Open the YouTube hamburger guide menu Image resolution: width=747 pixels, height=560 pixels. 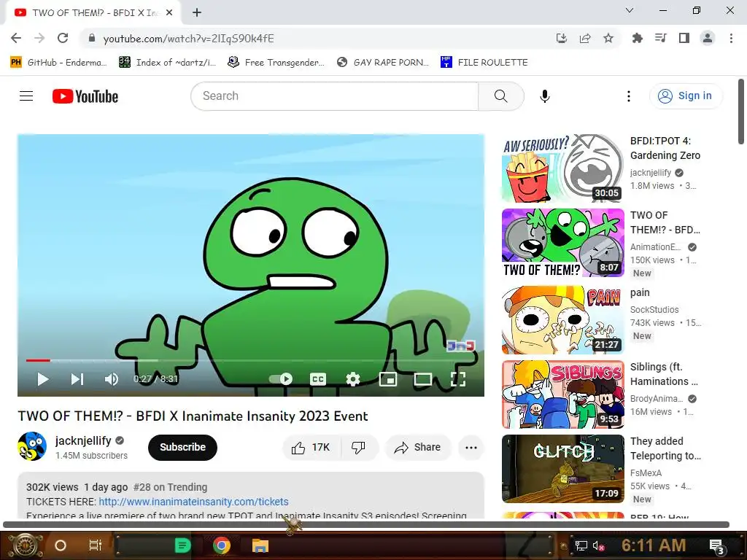[26, 96]
